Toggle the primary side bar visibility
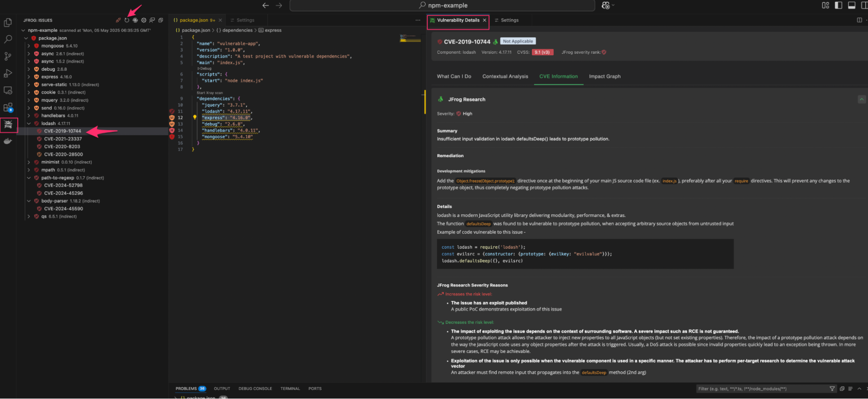The image size is (868, 399). [x=838, y=5]
